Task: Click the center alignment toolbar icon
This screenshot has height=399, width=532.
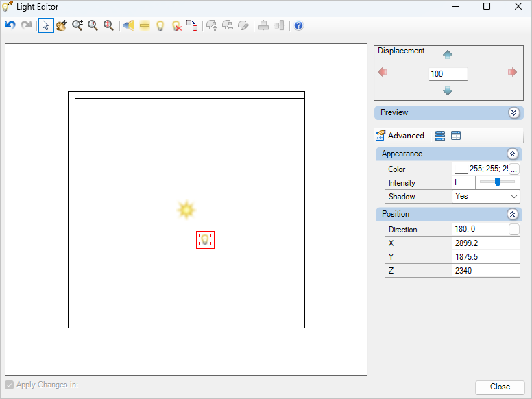Action: click(264, 25)
